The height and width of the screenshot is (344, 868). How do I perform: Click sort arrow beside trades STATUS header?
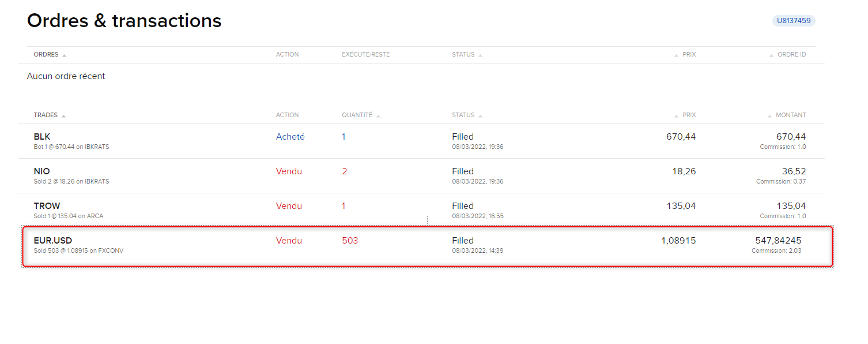point(480,116)
